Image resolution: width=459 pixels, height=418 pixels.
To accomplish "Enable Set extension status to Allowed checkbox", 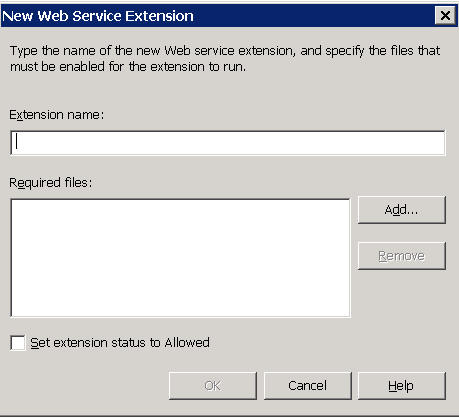I will click(x=18, y=343).
